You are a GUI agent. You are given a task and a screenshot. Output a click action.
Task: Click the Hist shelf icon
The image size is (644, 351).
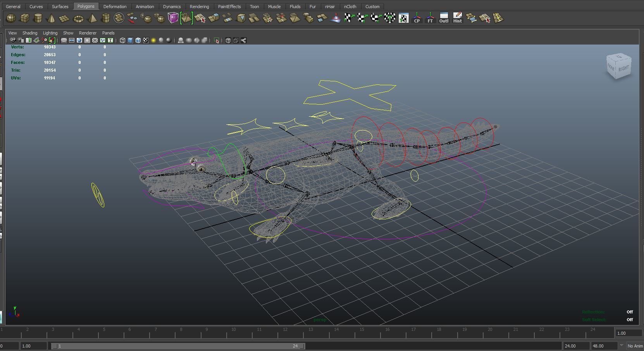tap(457, 18)
